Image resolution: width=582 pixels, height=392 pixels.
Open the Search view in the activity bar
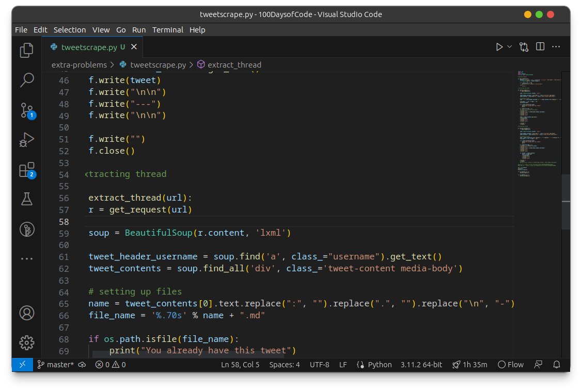coord(26,80)
